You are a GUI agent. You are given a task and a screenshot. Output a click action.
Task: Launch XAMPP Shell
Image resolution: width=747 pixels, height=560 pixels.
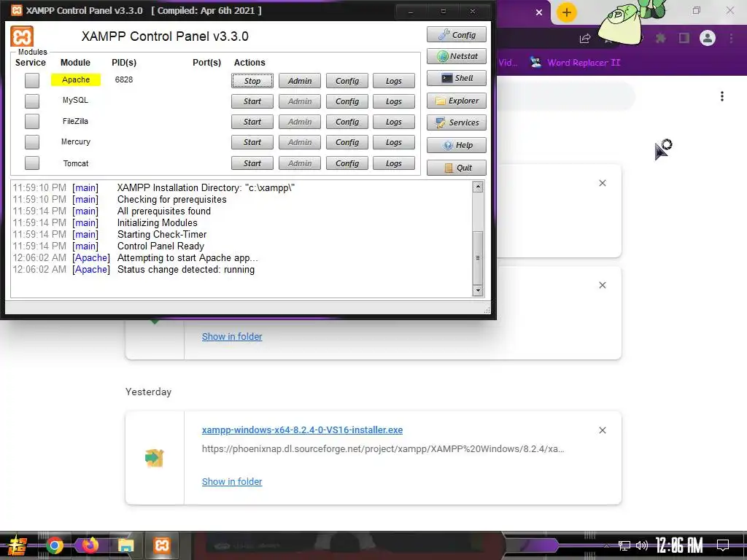pyautogui.click(x=457, y=78)
